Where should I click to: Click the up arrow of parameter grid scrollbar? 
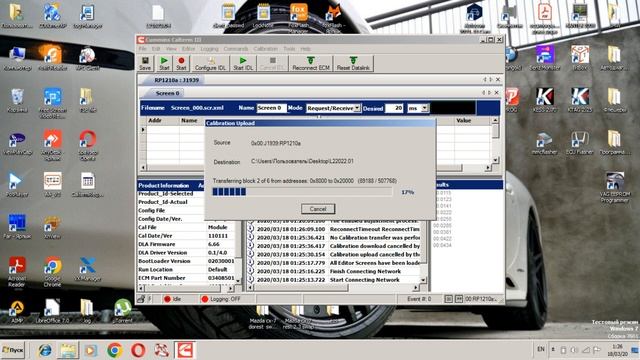(495, 120)
